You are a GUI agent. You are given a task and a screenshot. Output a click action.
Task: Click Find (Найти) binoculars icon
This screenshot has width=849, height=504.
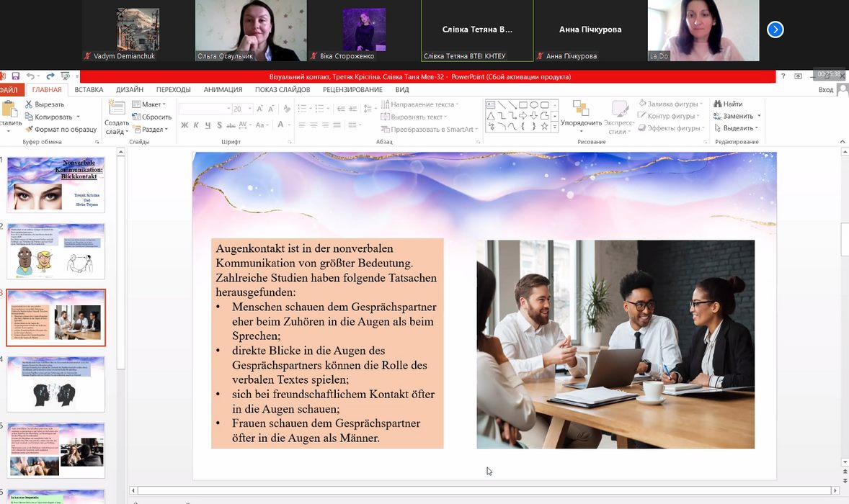[728, 104]
